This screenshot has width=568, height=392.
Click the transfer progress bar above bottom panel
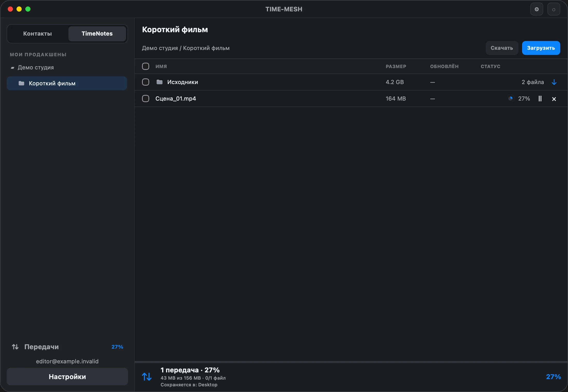point(351,362)
